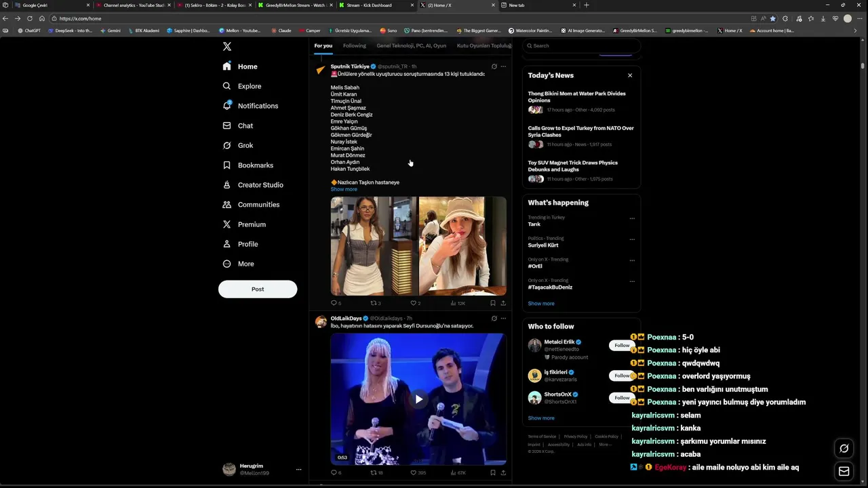The height and width of the screenshot is (488, 868).
Task: Switch to Channel analytics YouTube Studio tab
Action: pyautogui.click(x=132, y=5)
